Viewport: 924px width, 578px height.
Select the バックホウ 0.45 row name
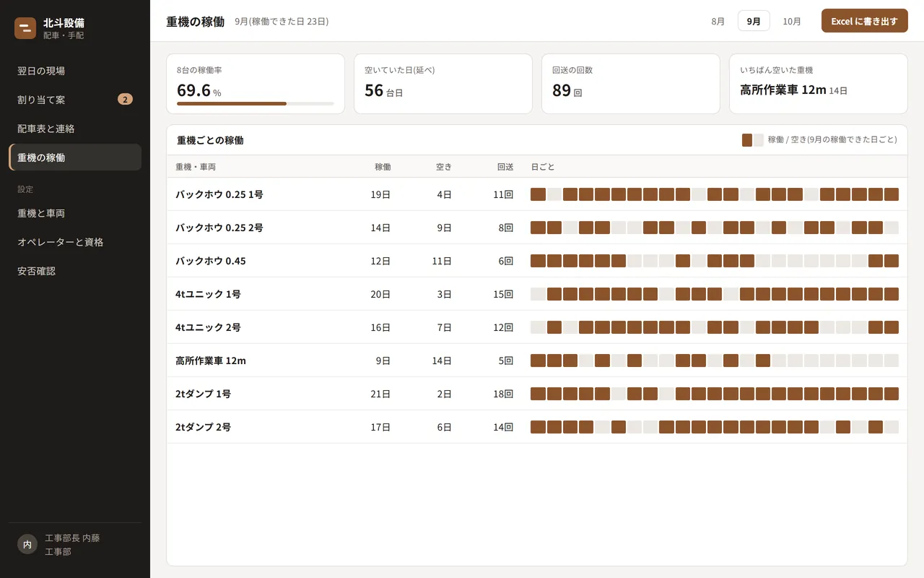[x=210, y=261]
